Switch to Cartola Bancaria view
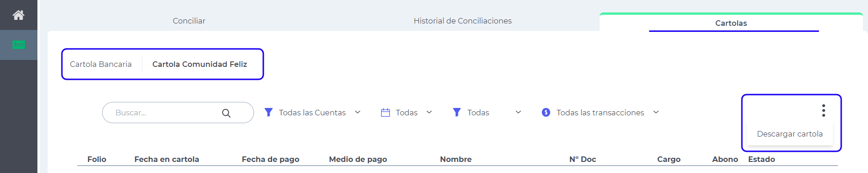 [x=101, y=64]
